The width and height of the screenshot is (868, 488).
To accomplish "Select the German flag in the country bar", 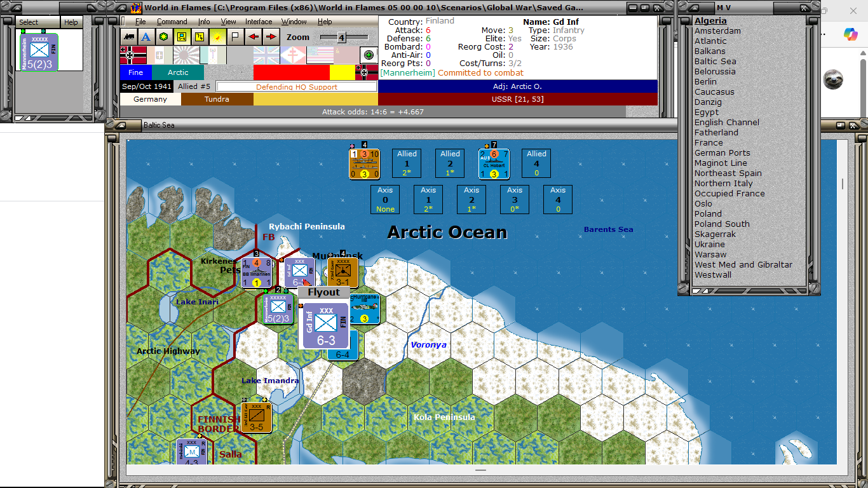I will click(133, 55).
